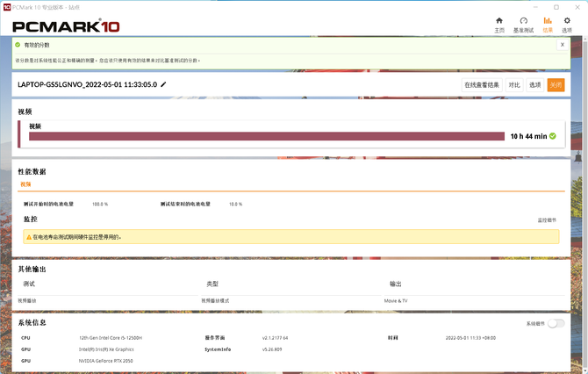Open the 选项 settings gear icon
The image size is (588, 374).
coord(567,25)
